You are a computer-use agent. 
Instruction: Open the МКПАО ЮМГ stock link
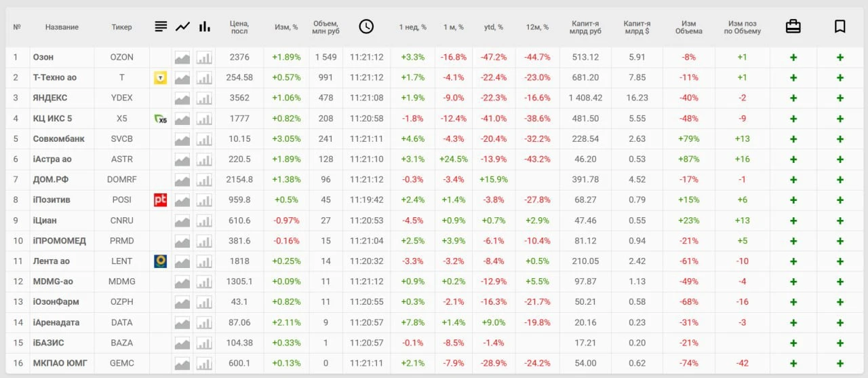pyautogui.click(x=60, y=363)
